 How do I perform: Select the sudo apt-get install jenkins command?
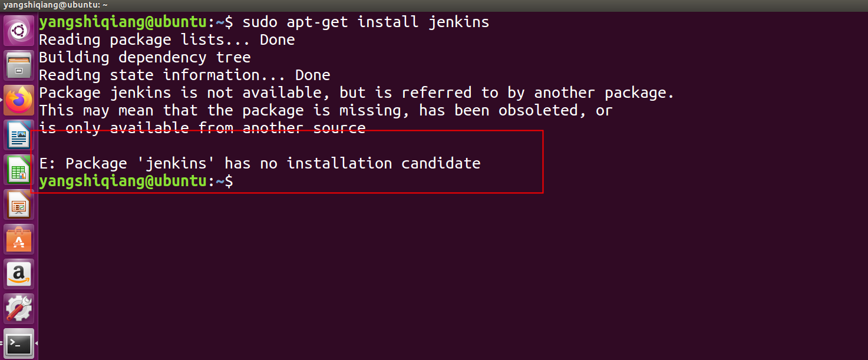[365, 22]
